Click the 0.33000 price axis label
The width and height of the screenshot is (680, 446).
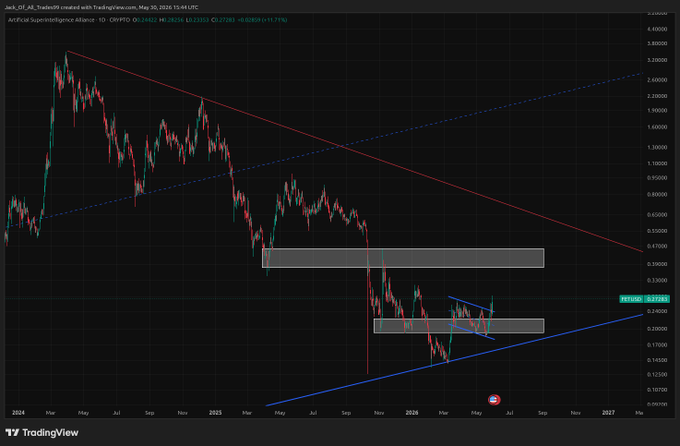(657, 281)
